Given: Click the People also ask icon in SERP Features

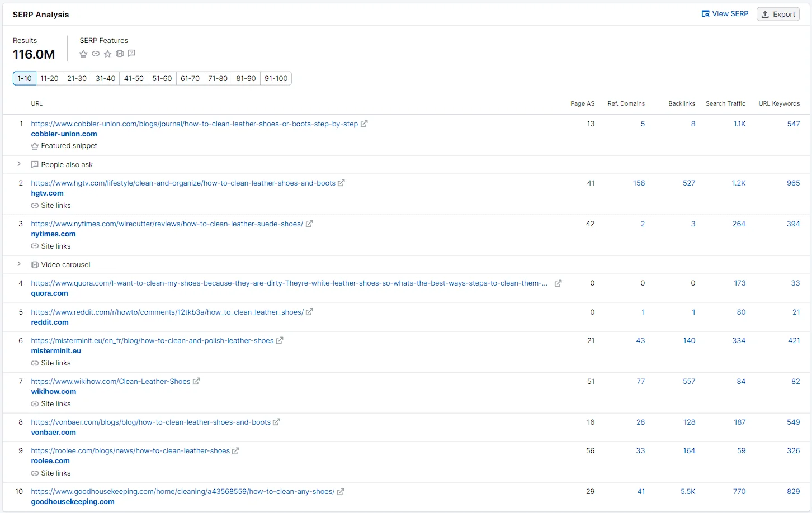Looking at the screenshot, I should click(132, 54).
